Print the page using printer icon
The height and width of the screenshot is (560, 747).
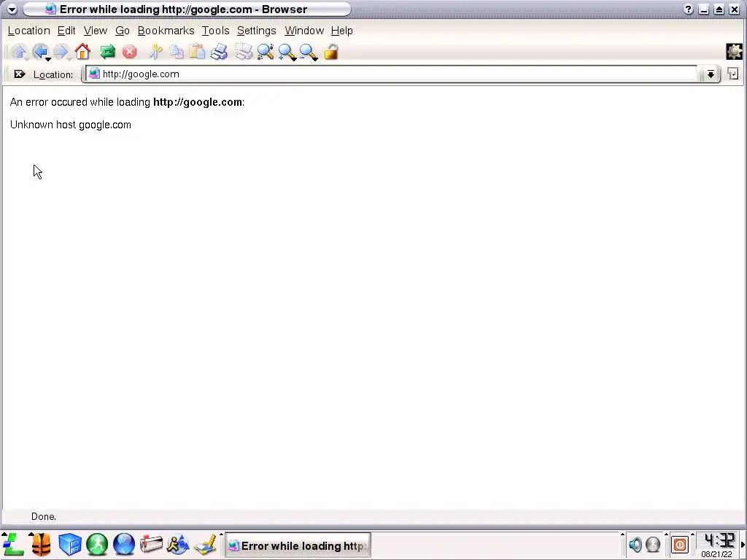[219, 52]
